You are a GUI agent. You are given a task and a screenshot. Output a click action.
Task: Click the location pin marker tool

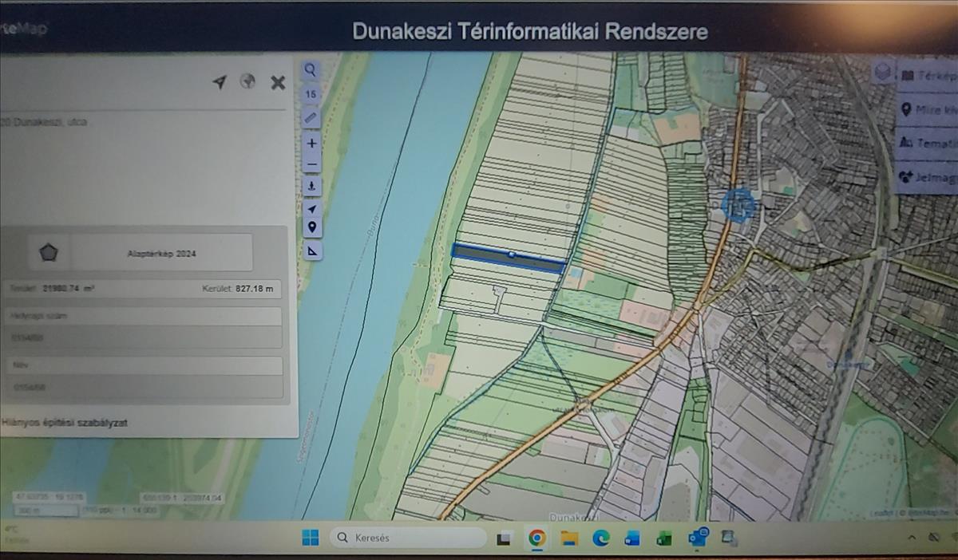(311, 227)
